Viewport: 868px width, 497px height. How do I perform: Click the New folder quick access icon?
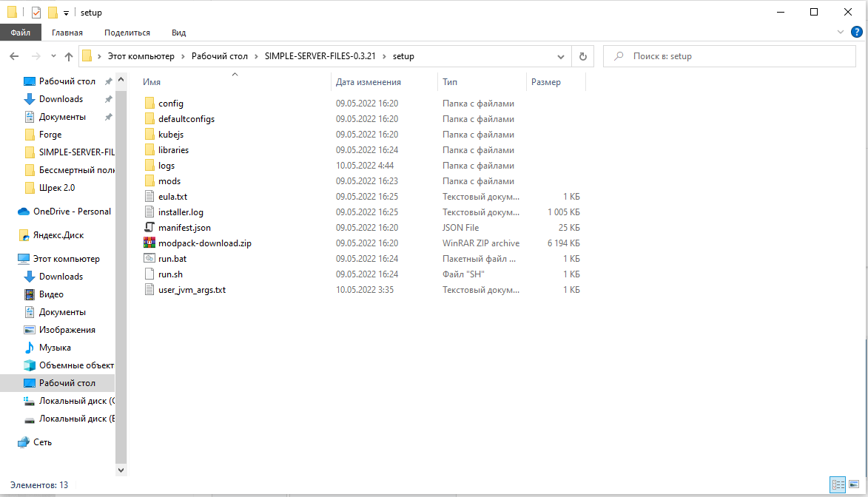[x=53, y=12]
